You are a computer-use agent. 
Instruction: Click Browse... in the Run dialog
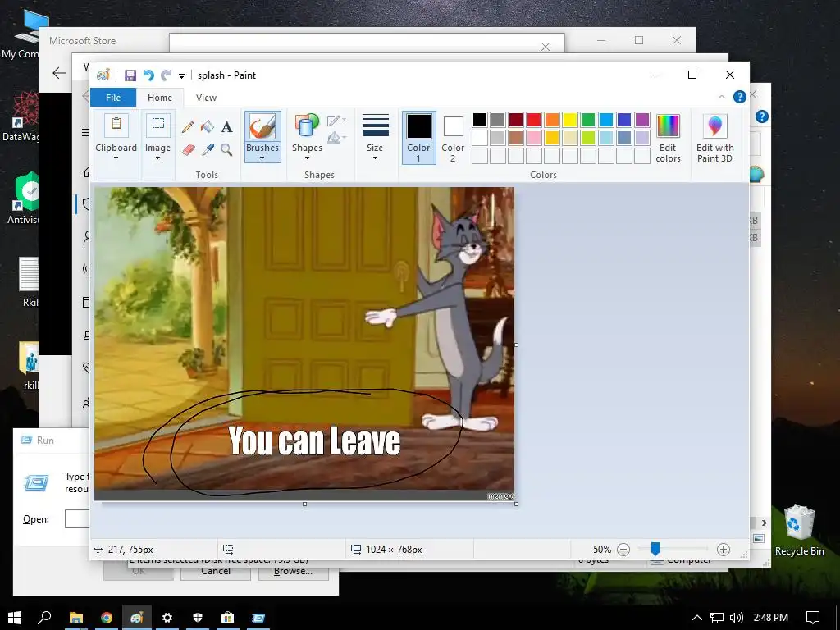[293, 571]
